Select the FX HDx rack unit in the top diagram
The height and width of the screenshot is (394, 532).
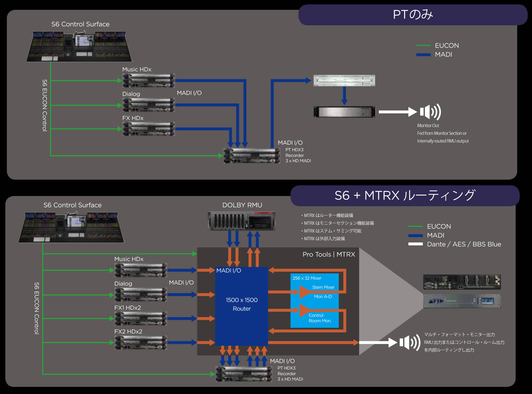tap(149, 129)
